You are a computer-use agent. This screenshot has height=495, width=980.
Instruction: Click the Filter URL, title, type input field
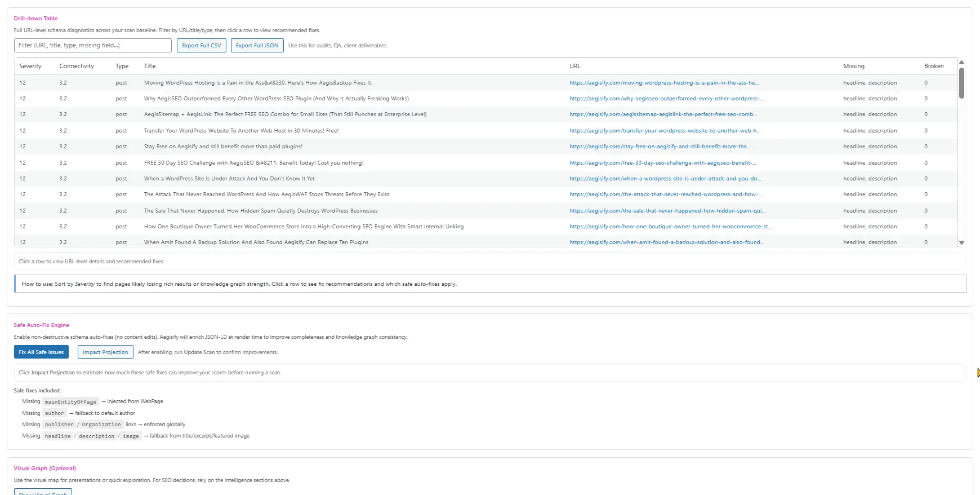[93, 45]
